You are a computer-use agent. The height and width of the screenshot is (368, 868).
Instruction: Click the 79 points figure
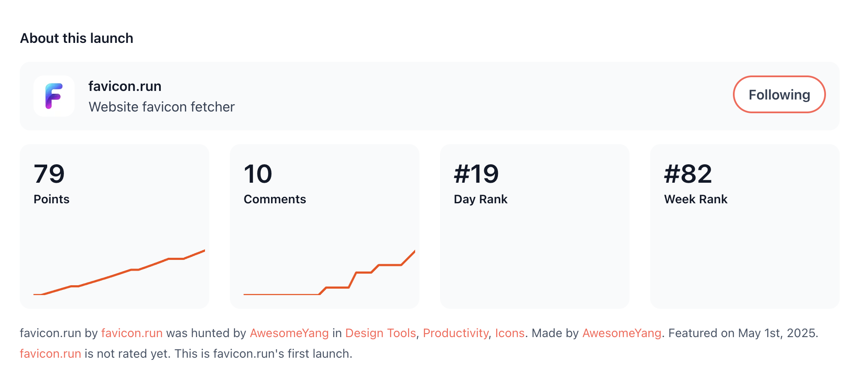click(49, 174)
